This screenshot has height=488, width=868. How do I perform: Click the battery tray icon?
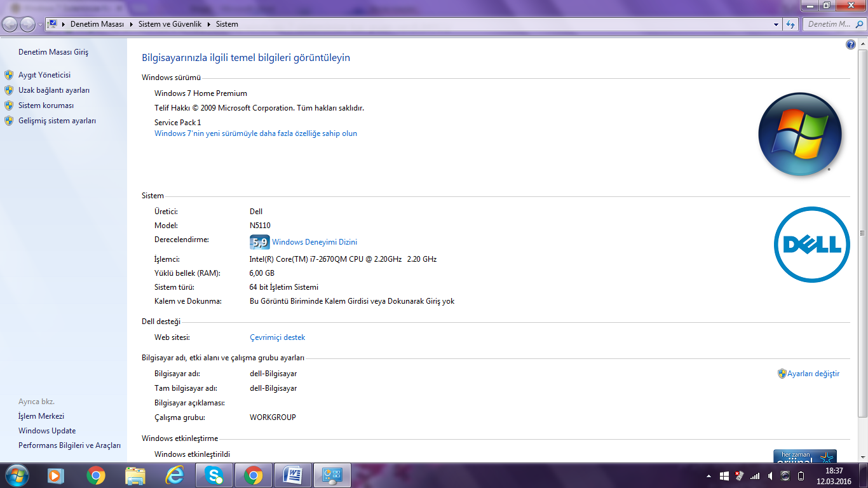801,476
